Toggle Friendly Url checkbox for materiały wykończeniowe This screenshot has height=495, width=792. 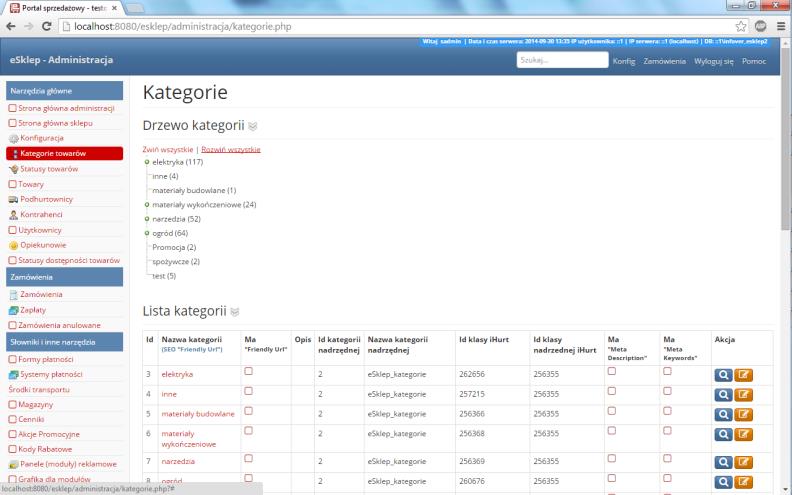pyautogui.click(x=249, y=430)
